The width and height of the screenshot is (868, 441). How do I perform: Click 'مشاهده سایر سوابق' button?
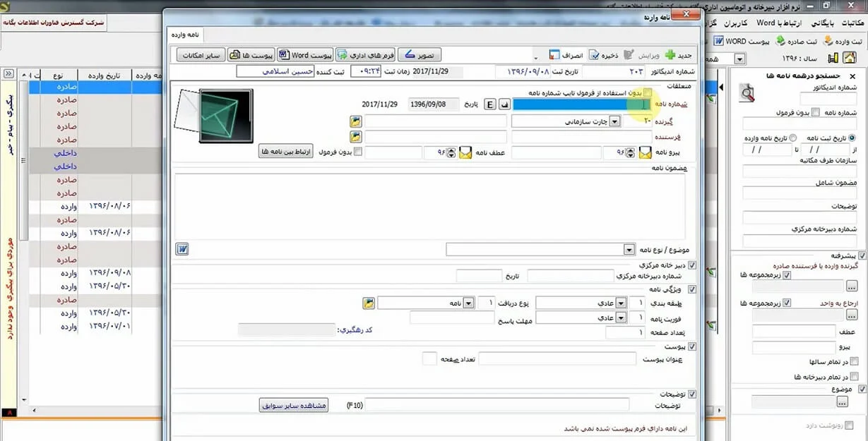click(x=293, y=406)
